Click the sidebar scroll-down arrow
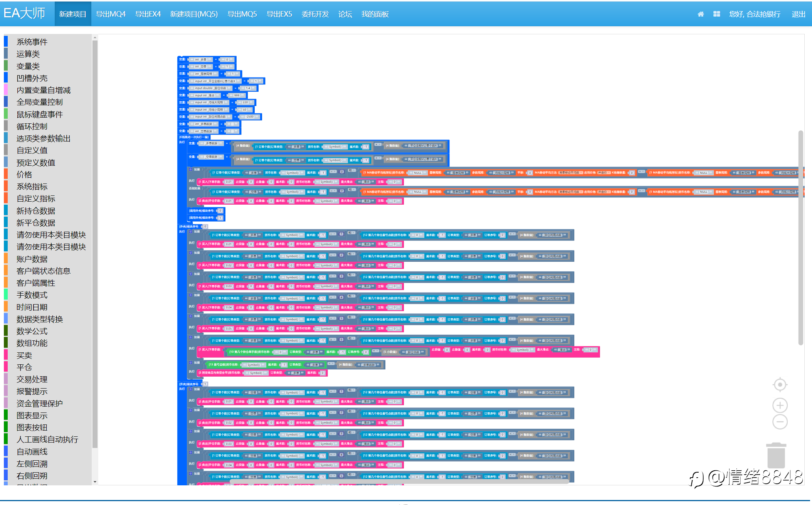812x505 pixels. [x=95, y=482]
